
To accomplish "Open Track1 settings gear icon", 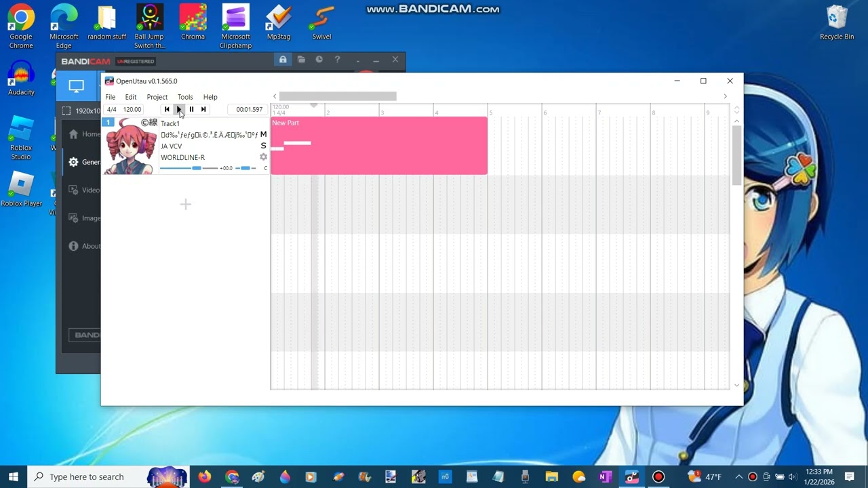I will click(263, 157).
